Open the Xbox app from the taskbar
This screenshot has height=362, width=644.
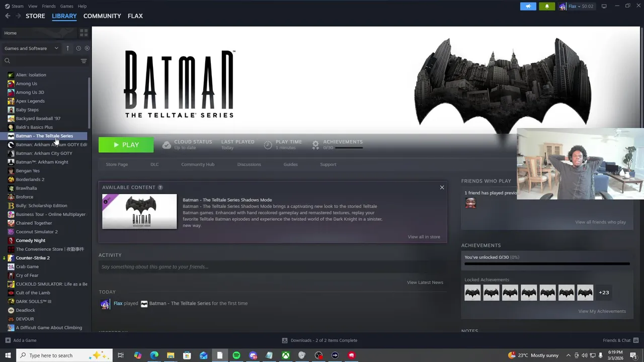coord(285,355)
